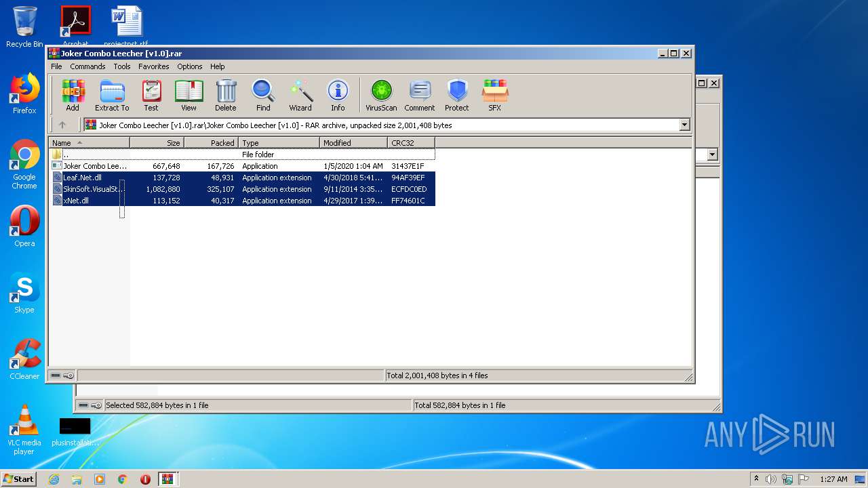
Task: Open the File menu
Action: [56, 66]
